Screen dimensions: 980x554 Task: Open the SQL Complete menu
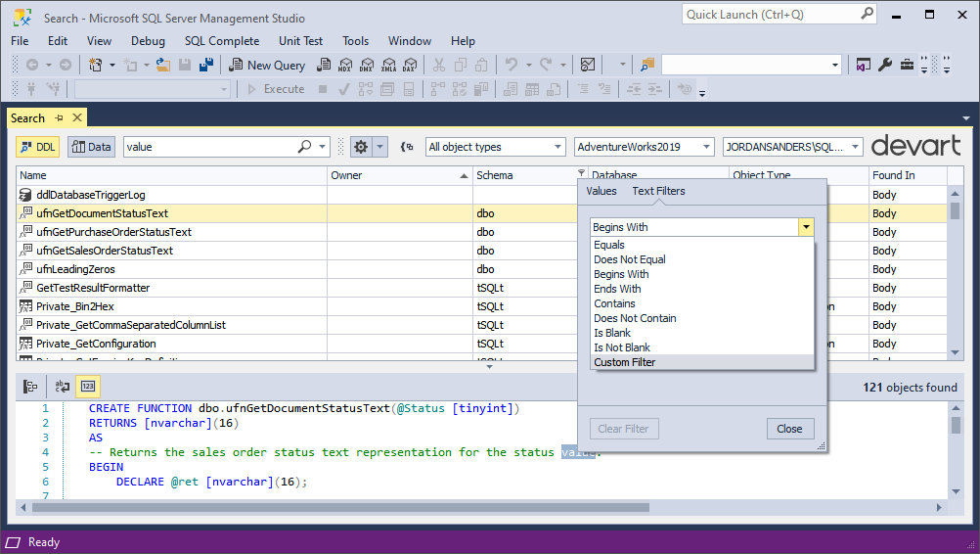coord(222,41)
